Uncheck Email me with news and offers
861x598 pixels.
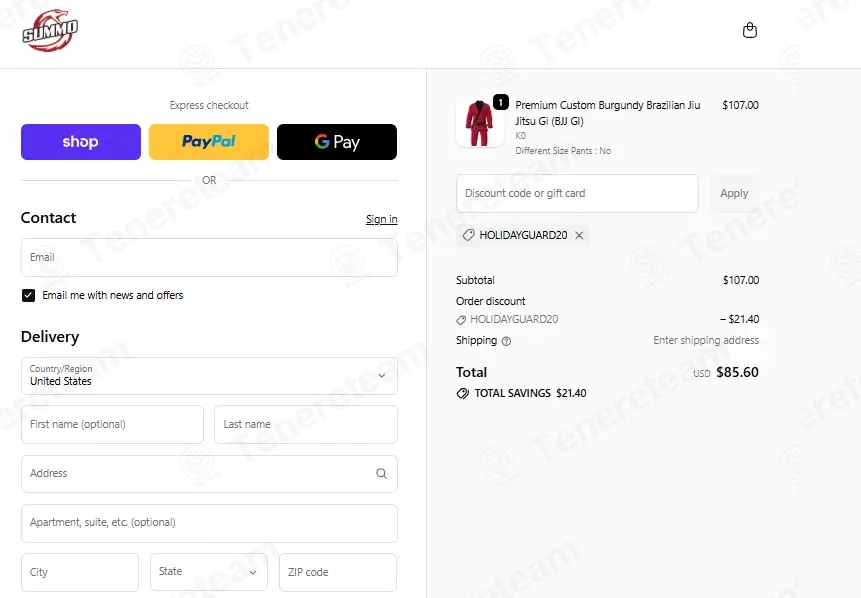(28, 295)
